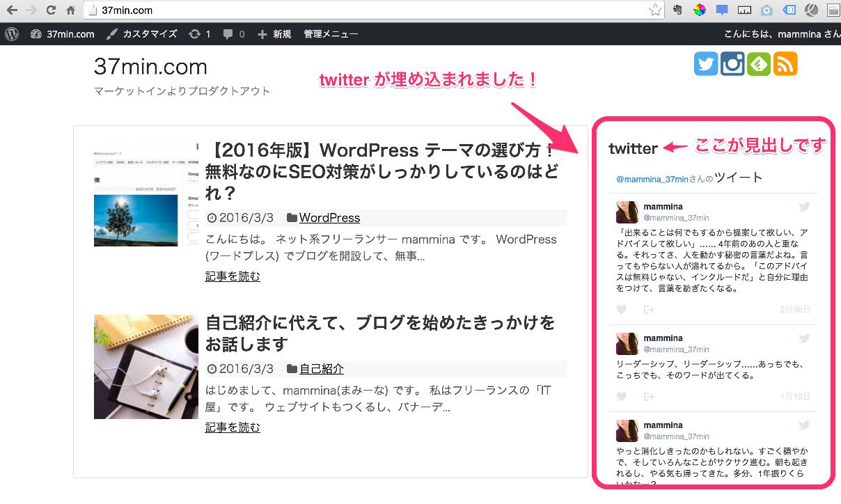Like the tweet dated 1月15日
Screen dimensions: 841x504
point(621,396)
